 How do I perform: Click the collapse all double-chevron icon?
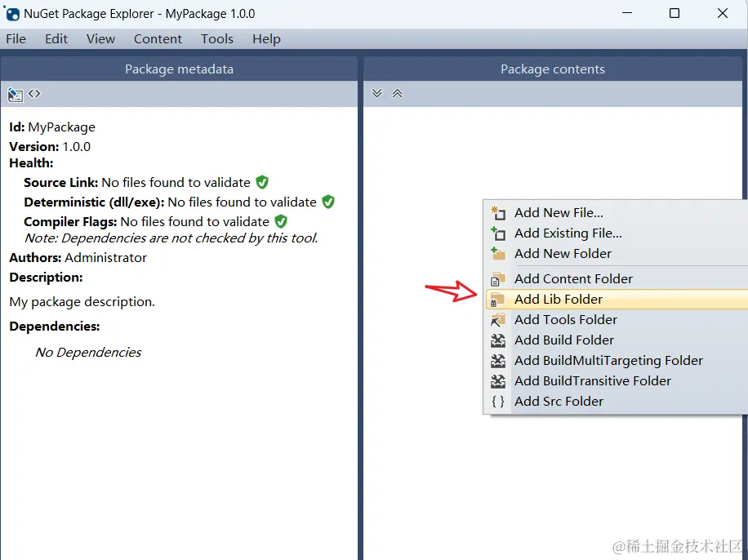click(398, 93)
